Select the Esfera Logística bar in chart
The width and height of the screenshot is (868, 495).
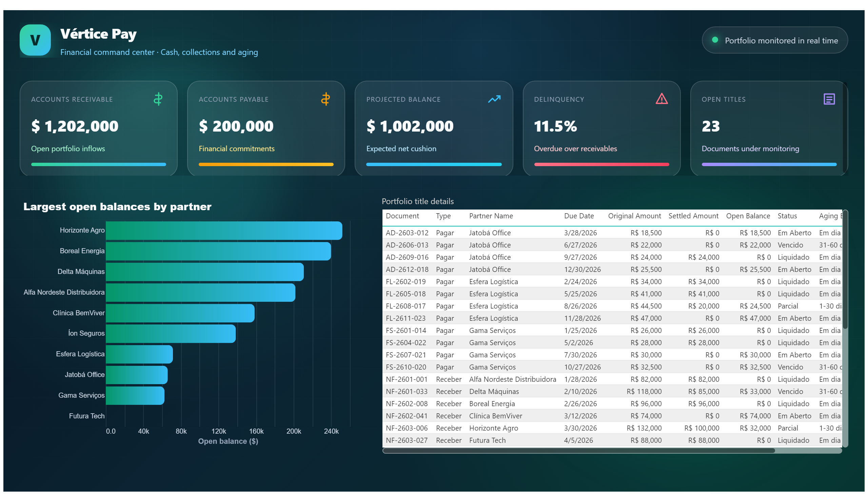139,354
